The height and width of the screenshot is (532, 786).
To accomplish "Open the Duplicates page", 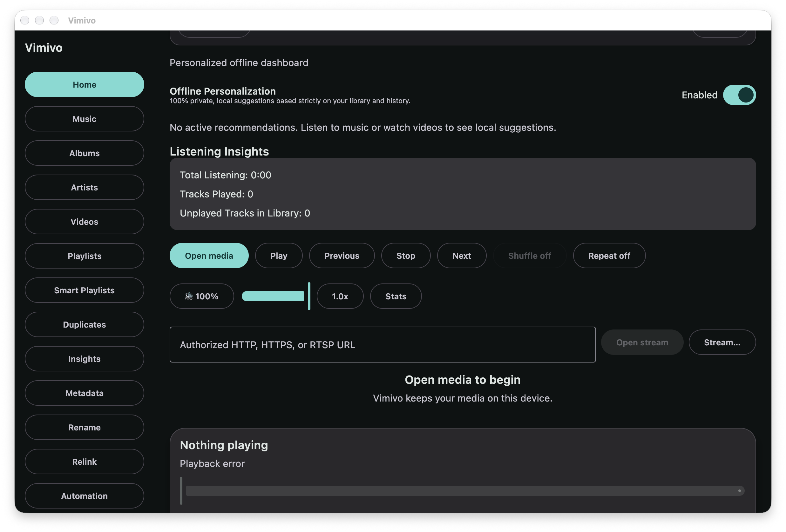I will (84, 325).
